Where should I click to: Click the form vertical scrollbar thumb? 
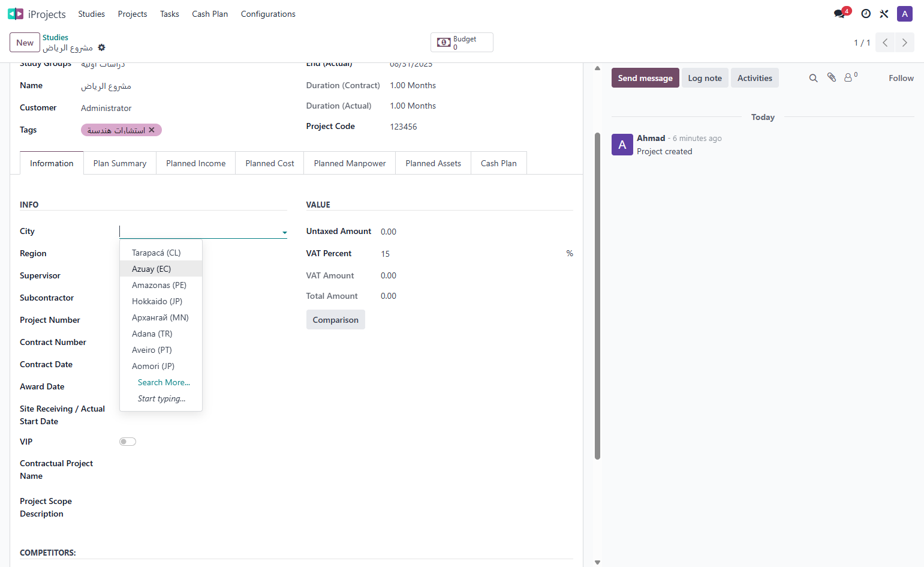click(x=597, y=296)
